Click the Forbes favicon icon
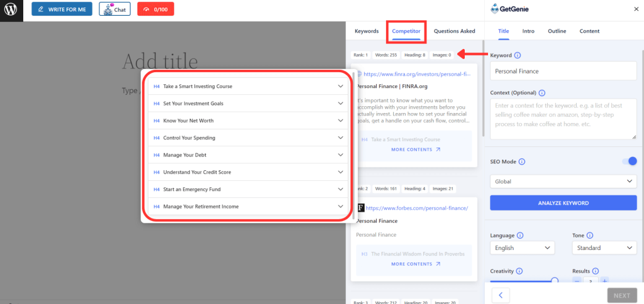644x304 pixels. pos(361,208)
